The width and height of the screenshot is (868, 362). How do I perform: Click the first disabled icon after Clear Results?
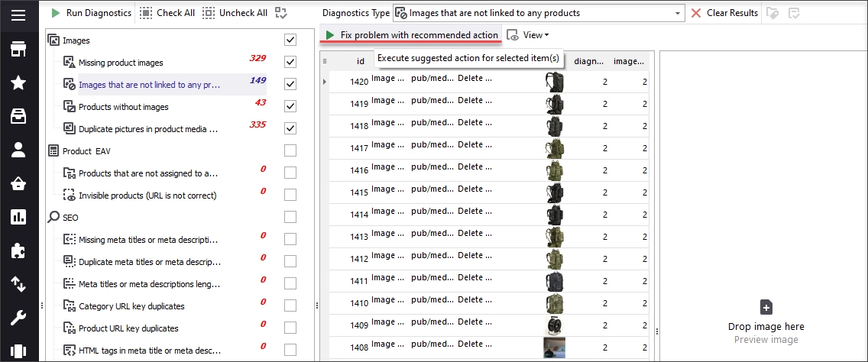tap(772, 13)
